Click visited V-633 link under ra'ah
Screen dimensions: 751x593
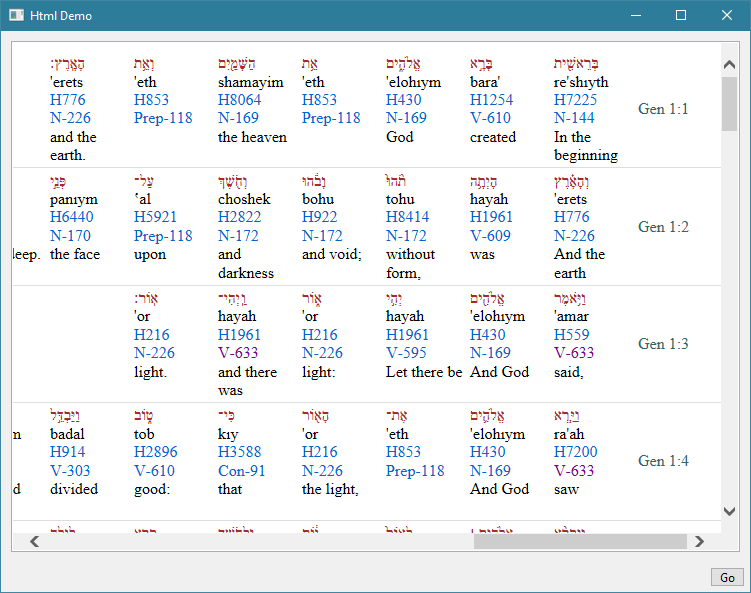pos(574,470)
